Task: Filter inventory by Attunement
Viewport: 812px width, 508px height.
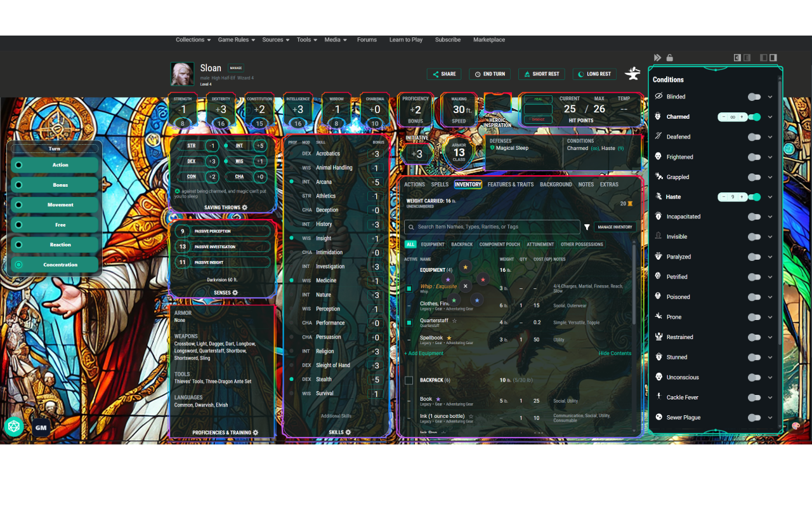Action: pyautogui.click(x=540, y=244)
